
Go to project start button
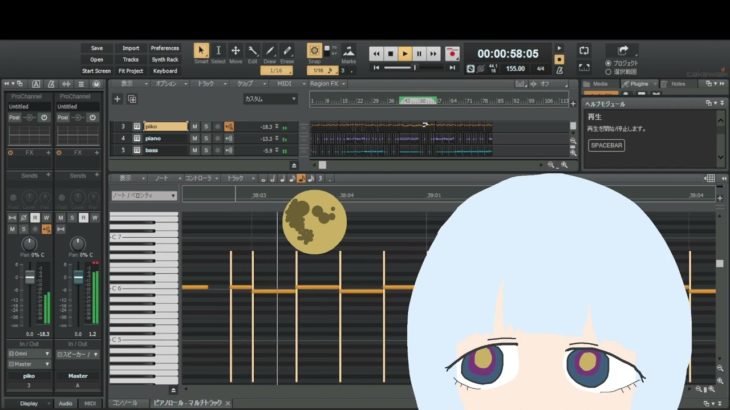point(376,68)
